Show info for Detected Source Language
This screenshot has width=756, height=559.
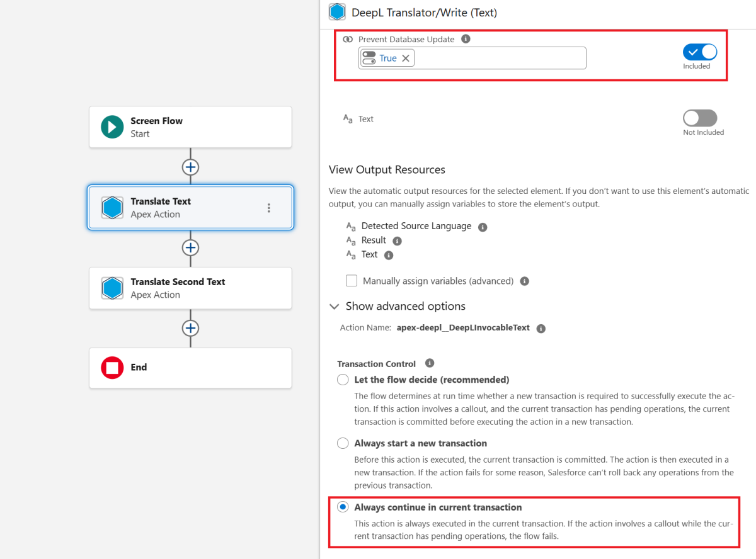pyautogui.click(x=483, y=227)
